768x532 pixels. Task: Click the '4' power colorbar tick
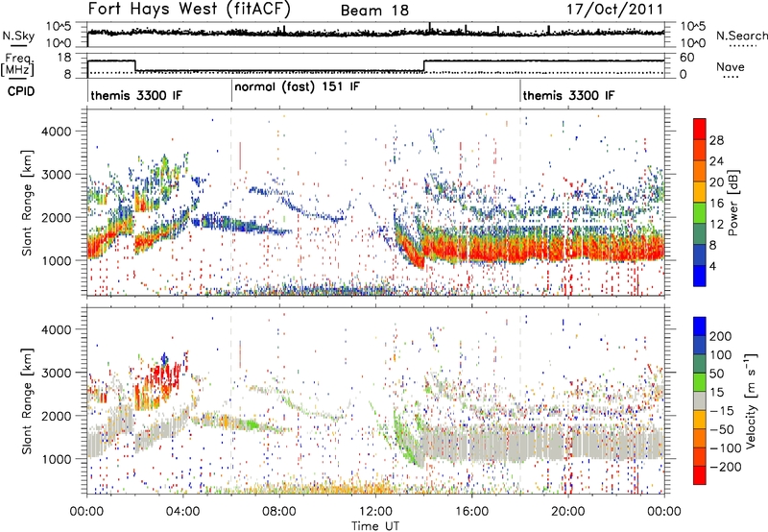pos(712,266)
